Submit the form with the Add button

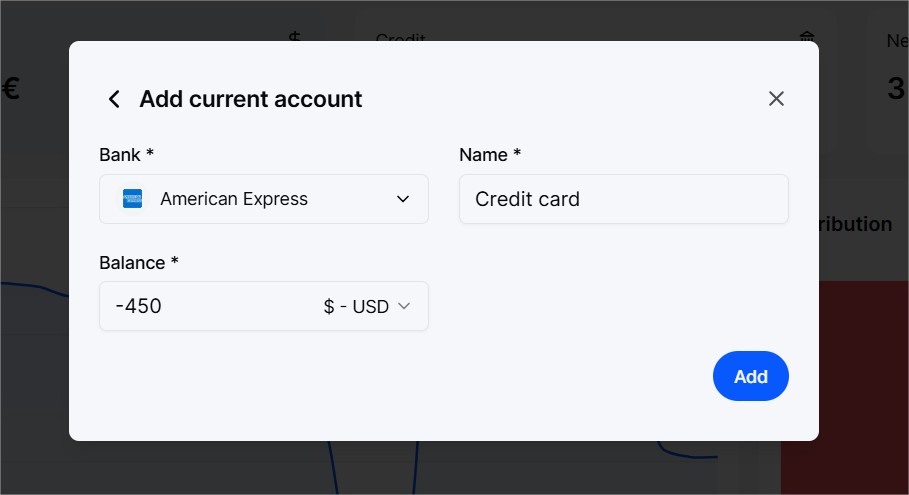750,376
